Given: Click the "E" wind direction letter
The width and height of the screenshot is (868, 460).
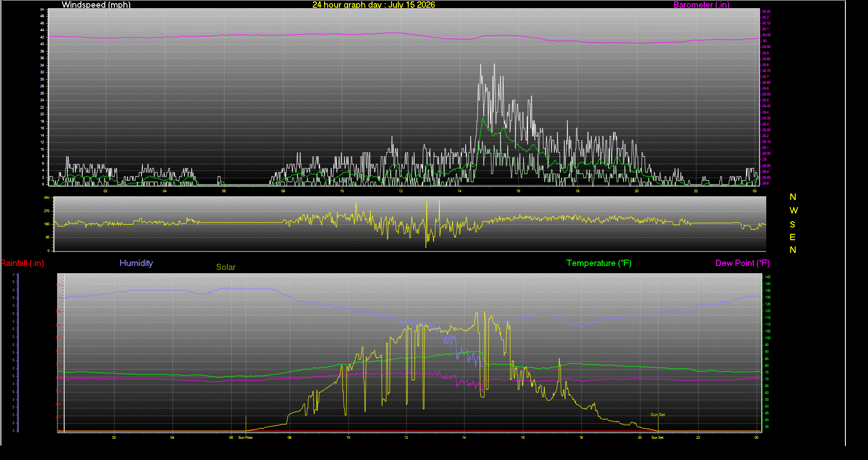Looking at the screenshot, I should (x=793, y=237).
